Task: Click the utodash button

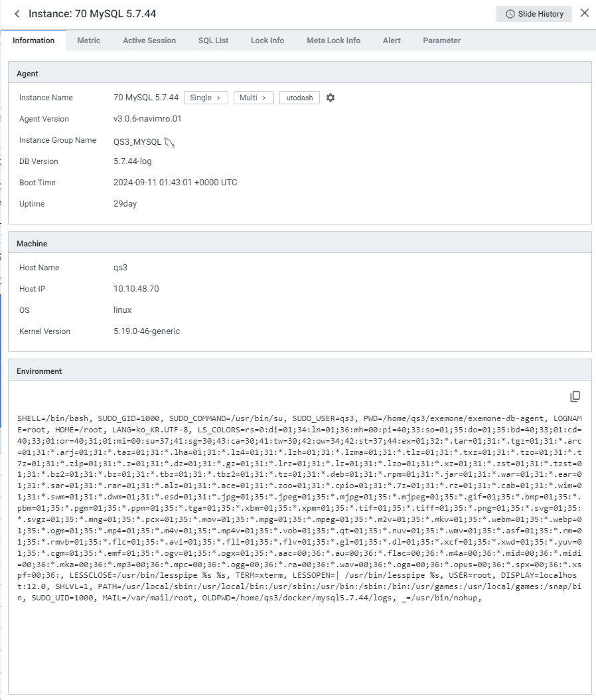Action: click(299, 98)
